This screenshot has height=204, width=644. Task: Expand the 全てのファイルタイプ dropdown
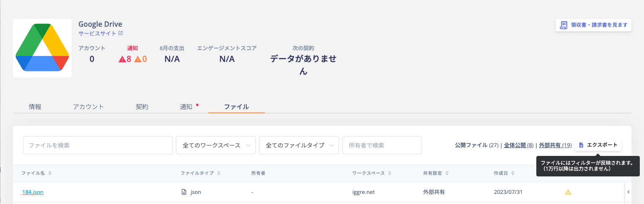299,145
